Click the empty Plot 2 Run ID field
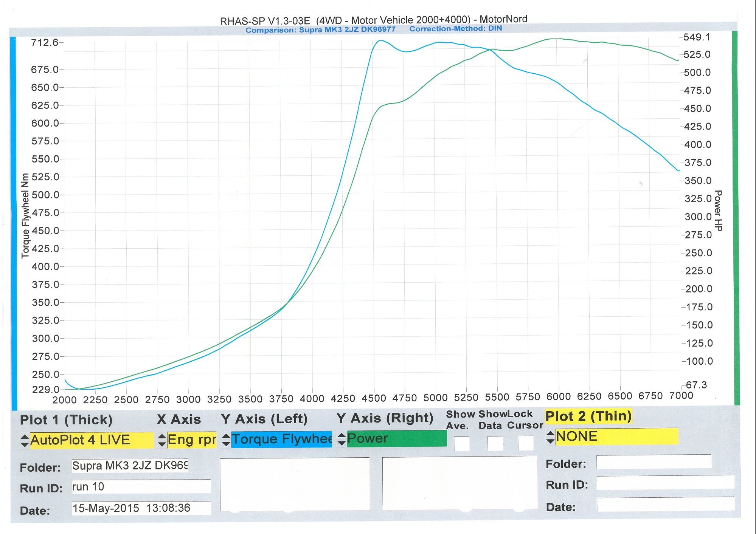The height and width of the screenshot is (534, 756). (x=665, y=483)
